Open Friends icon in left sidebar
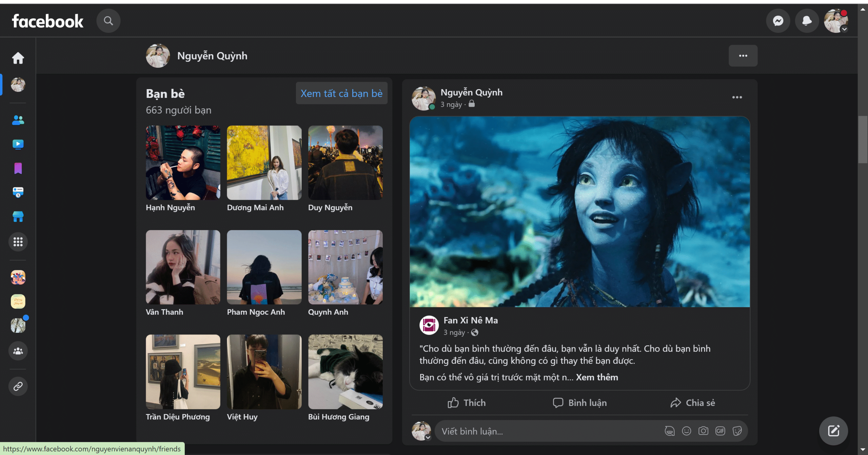The height and width of the screenshot is (455, 868). pyautogui.click(x=18, y=120)
